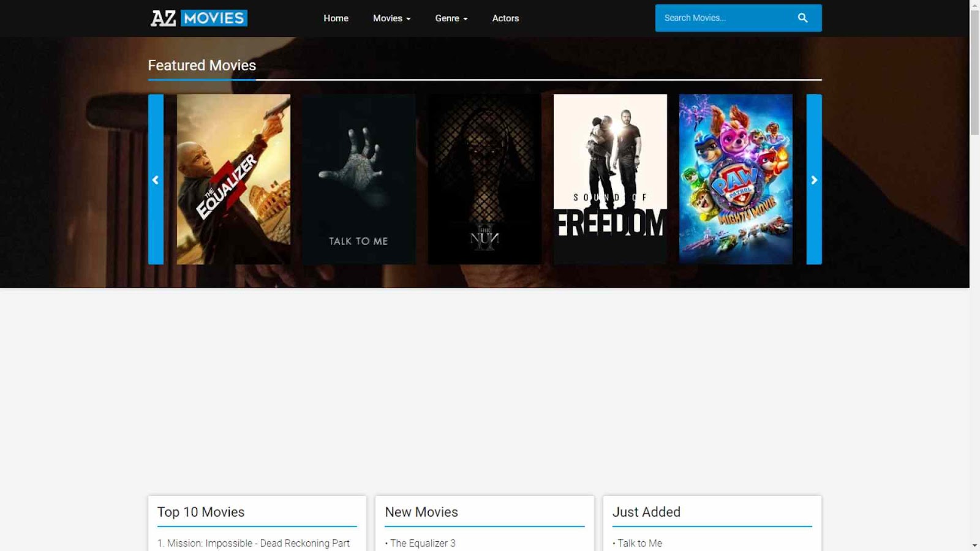Click the Just Added heading

pyautogui.click(x=646, y=512)
